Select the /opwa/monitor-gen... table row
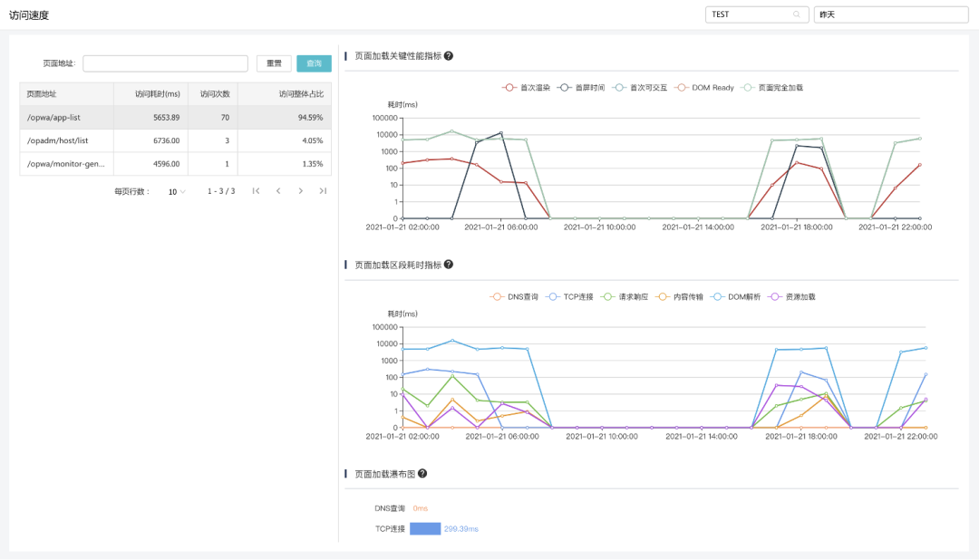The width and height of the screenshot is (979, 560). click(x=176, y=164)
